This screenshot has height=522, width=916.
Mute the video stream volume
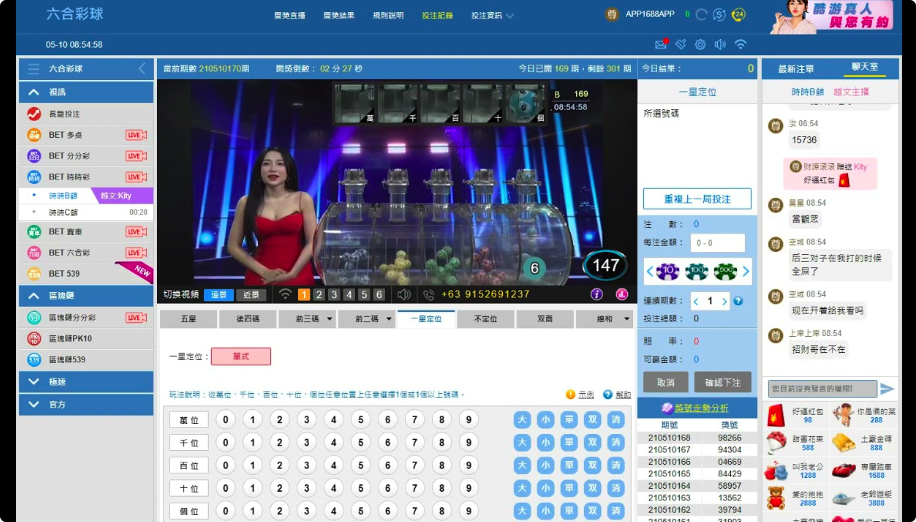coord(404,294)
